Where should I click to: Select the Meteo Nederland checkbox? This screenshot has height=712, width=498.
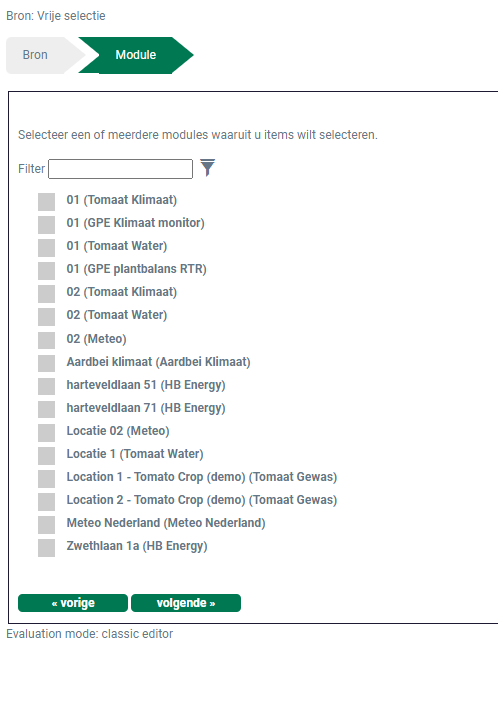pos(46,525)
